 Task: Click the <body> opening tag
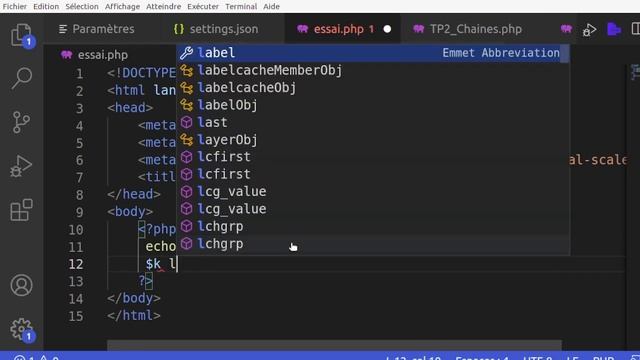tap(130, 211)
